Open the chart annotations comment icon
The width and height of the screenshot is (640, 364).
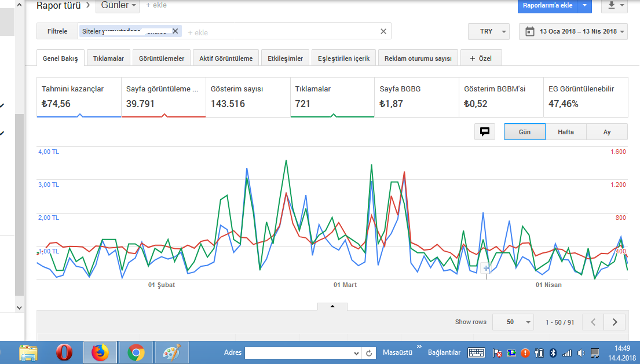(x=485, y=132)
